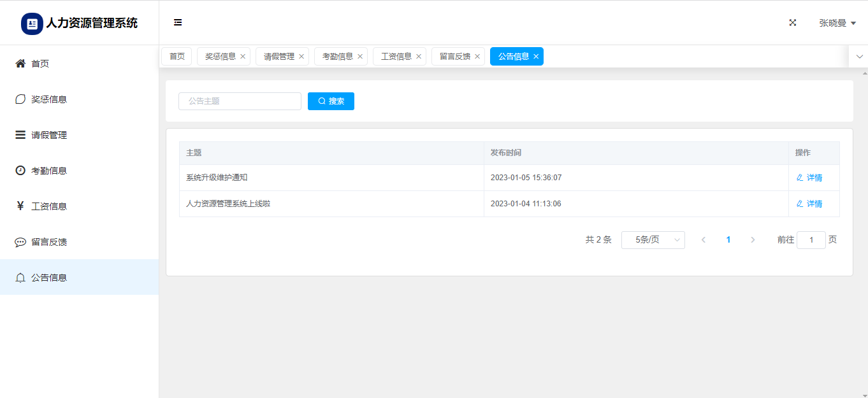
Task: Switch to the 工资信息 tab
Action: 396,57
